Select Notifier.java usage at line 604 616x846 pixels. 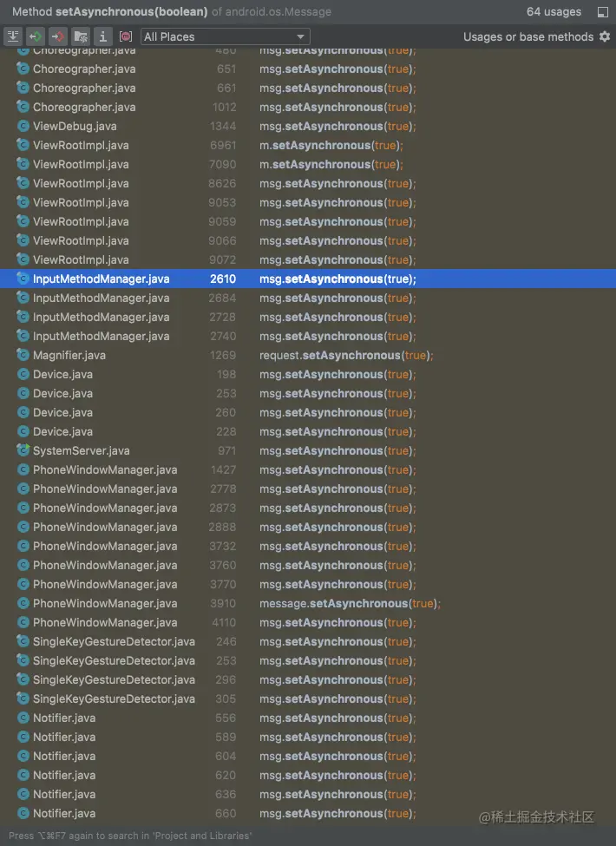pyautogui.click(x=308, y=757)
